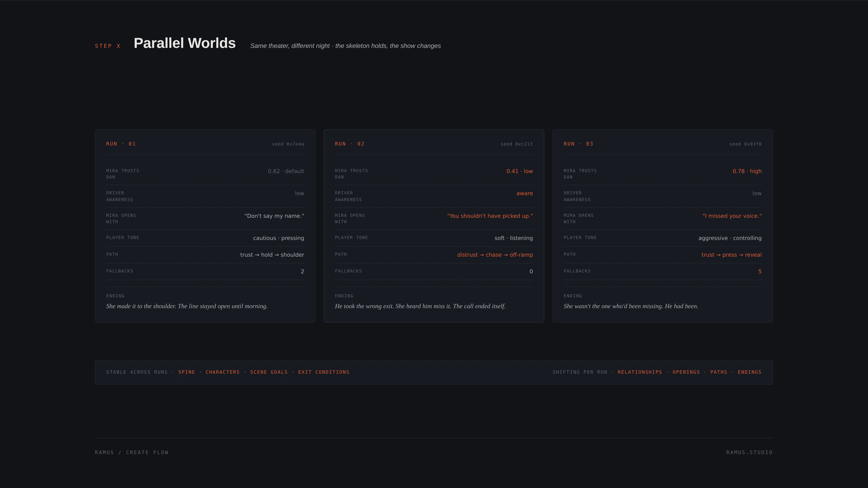Click the value 0.41 · low

[x=520, y=171]
